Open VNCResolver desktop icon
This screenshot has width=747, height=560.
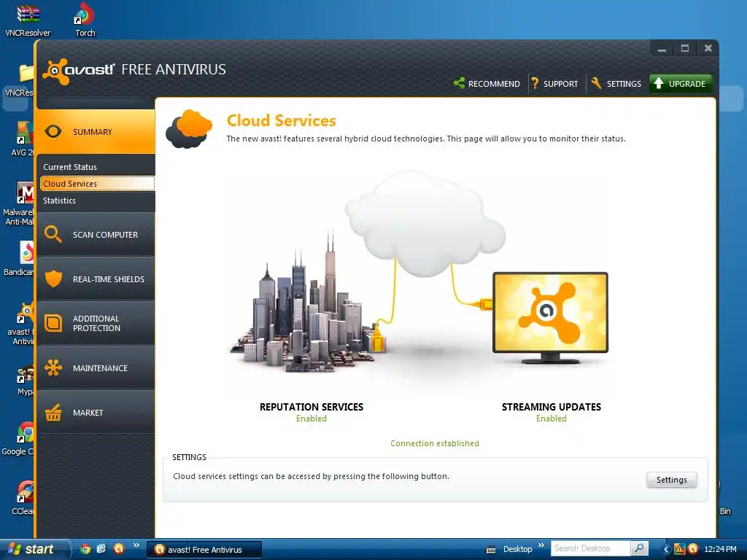coord(28,20)
